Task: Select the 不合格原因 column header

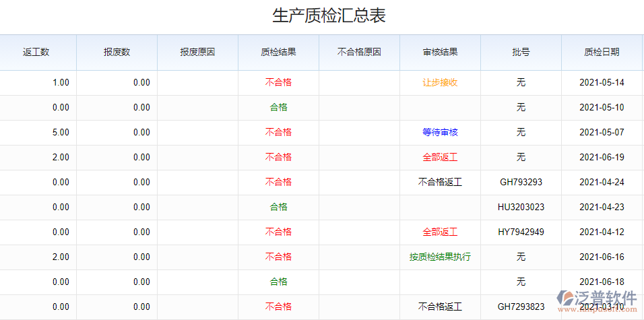Action: (x=359, y=52)
